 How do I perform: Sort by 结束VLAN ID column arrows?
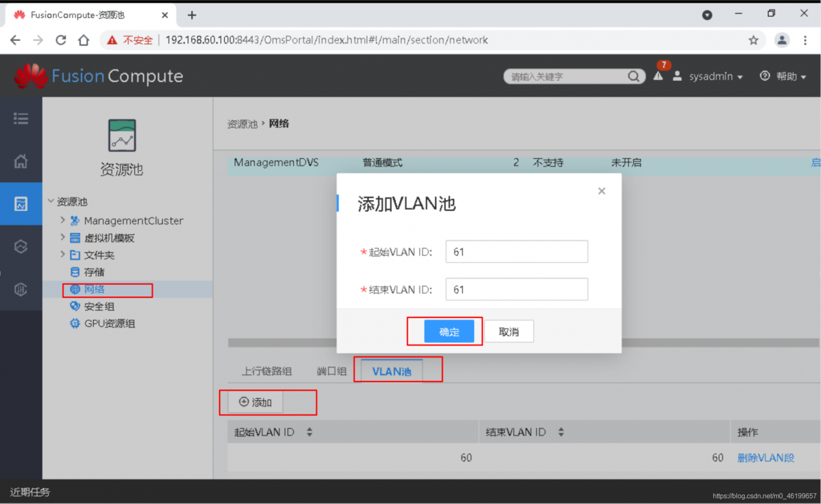click(561, 432)
